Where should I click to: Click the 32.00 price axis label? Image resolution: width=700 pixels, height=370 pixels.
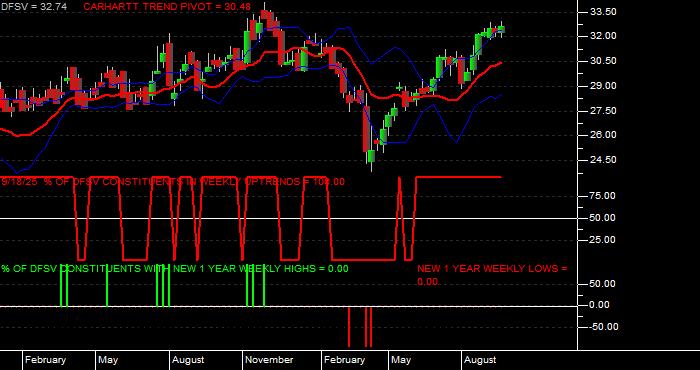point(604,36)
